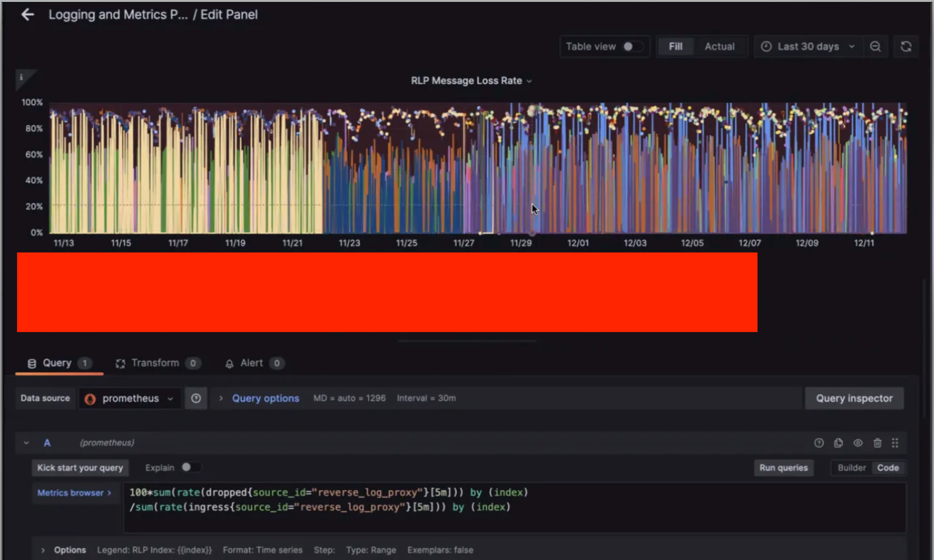This screenshot has height=560, width=934.
Task: Click the zoom out time range icon
Action: 875,47
